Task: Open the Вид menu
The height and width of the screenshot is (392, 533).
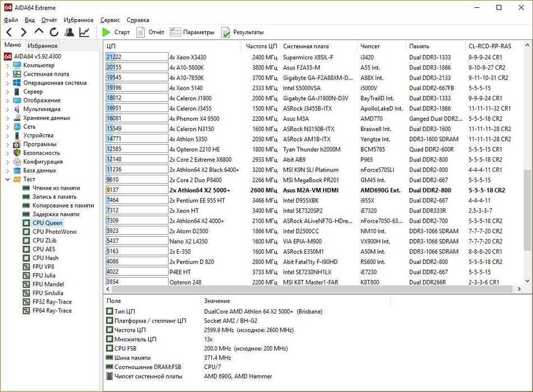Action: pos(30,20)
